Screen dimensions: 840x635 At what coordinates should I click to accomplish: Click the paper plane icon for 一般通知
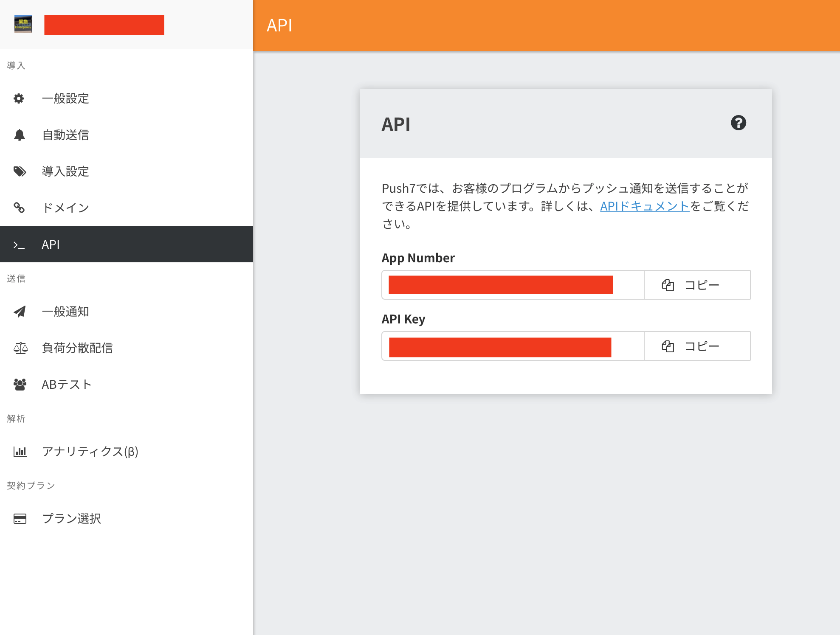pyautogui.click(x=20, y=312)
